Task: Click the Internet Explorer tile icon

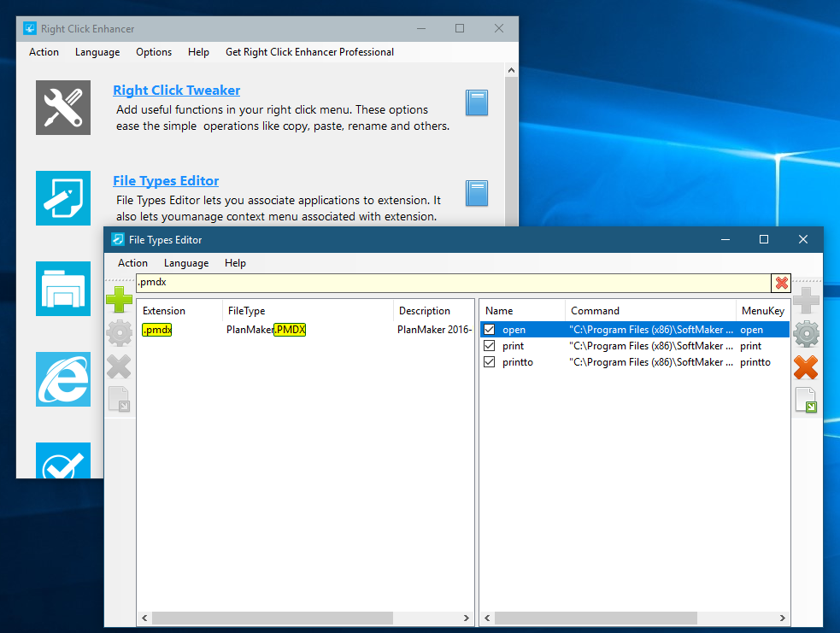Action: [x=63, y=379]
